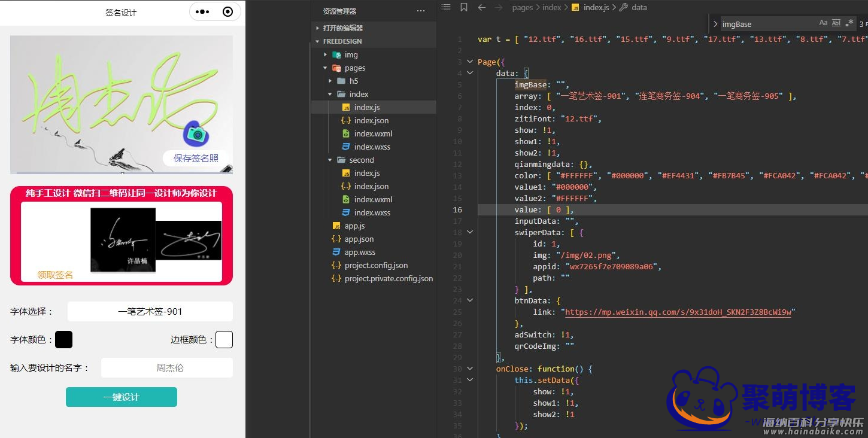Click the pages breadcrumb

coord(523,7)
